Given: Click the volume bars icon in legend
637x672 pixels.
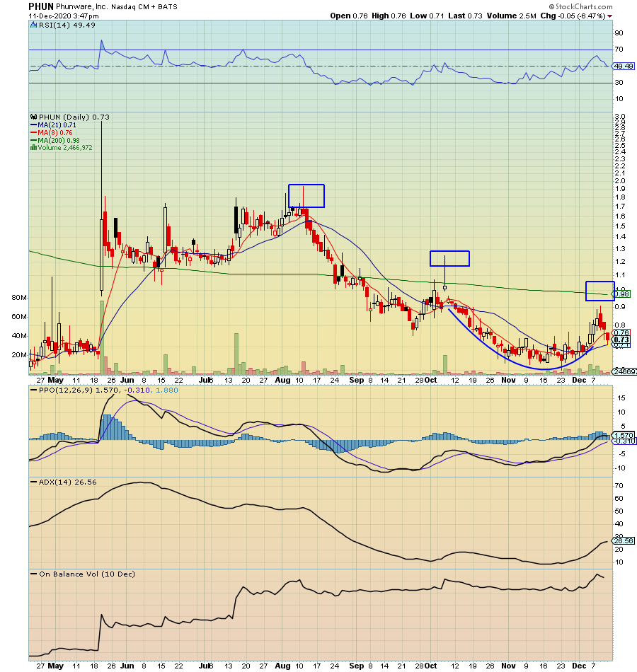Looking at the screenshot, I should point(33,148).
